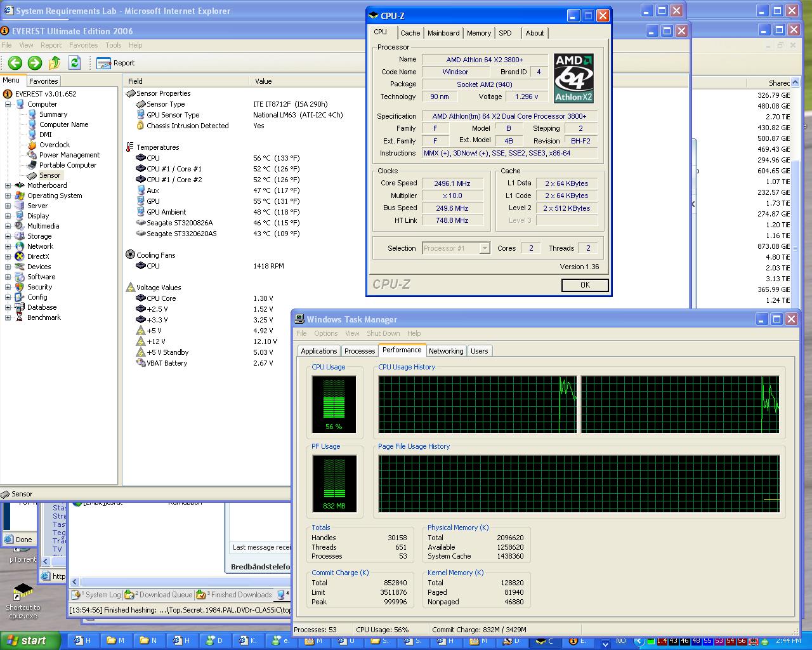Open the Favorites tab in EVEREST sidebar
This screenshot has height=650, width=812.
coord(44,81)
